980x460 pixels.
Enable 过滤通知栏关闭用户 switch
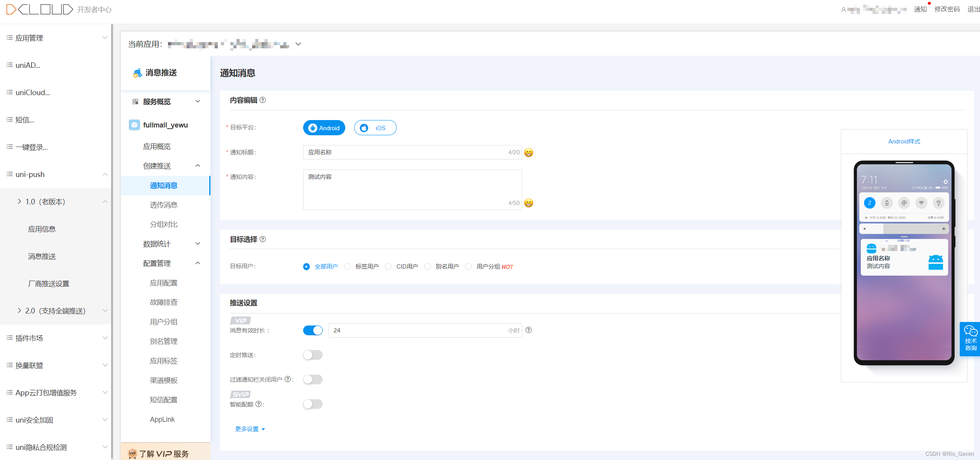(313, 380)
